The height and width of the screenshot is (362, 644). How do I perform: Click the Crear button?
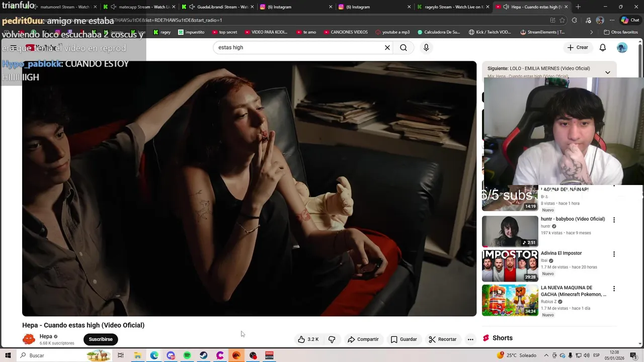577,47
